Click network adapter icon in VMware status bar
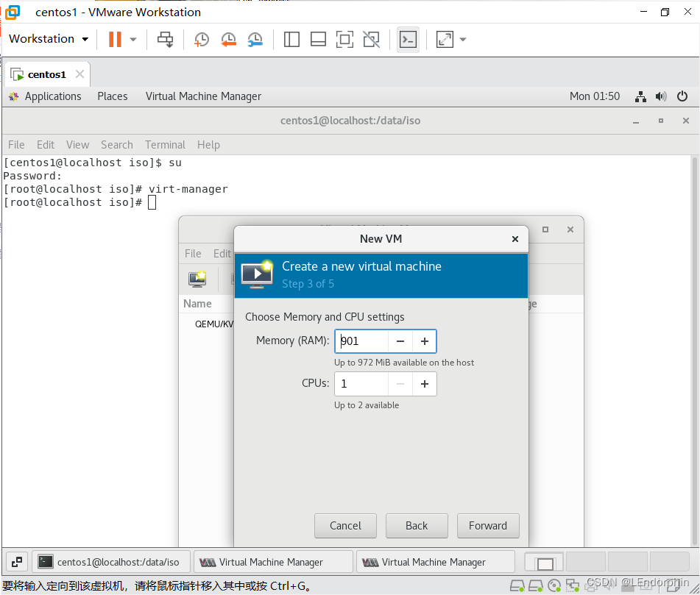This screenshot has width=700, height=595. point(573,585)
